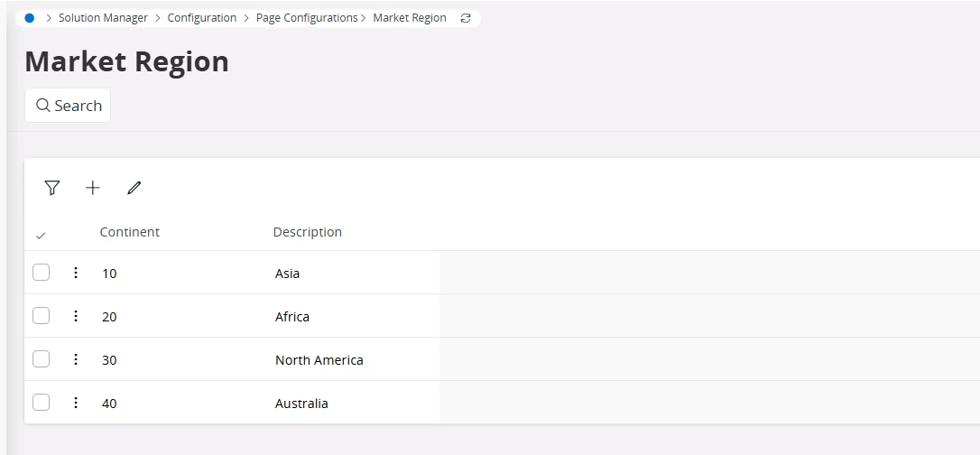Tick the checkbox for Africa row
This screenshot has height=455, width=980.
pyautogui.click(x=42, y=316)
